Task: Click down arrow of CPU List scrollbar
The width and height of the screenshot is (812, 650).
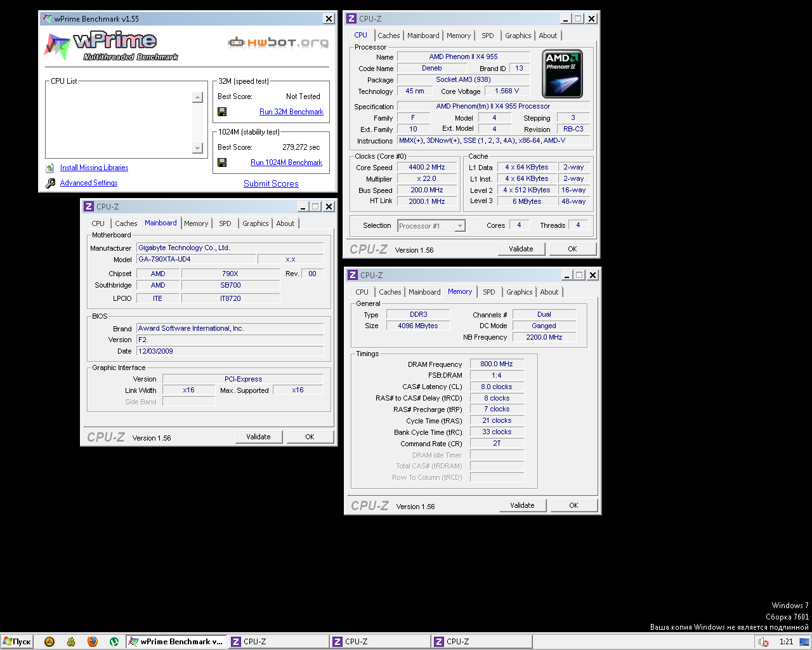Action: point(197,148)
